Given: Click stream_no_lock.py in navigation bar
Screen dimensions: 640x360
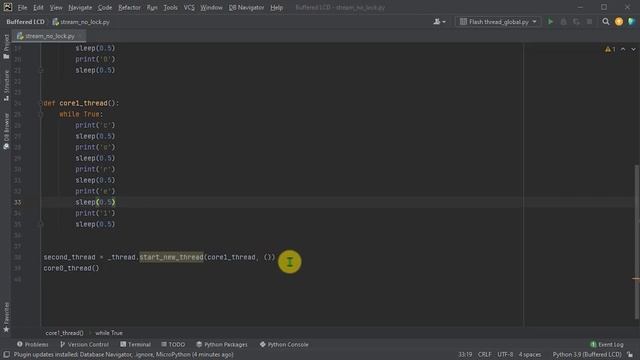Looking at the screenshot, I should (x=81, y=22).
